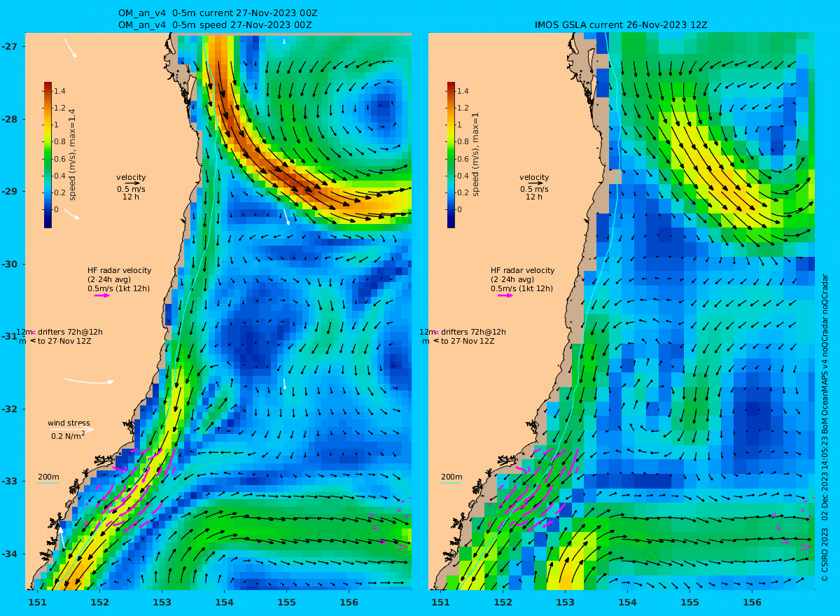Click the "speed (m/s), max=1" colorbar label
This screenshot has width=840, height=616.
point(475,155)
